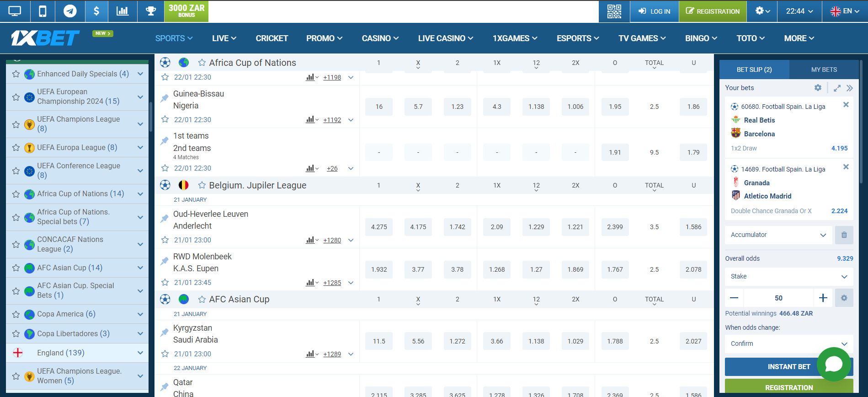Favorite UEFA Europa League in sidebar
The image size is (868, 397).
(x=16, y=148)
